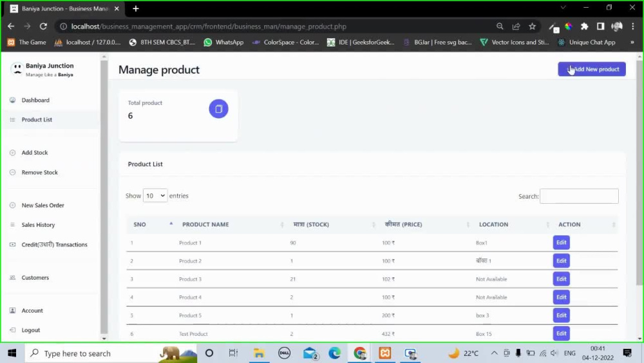Click the Remove Stock minus icon
The image size is (644, 363).
click(x=12, y=172)
